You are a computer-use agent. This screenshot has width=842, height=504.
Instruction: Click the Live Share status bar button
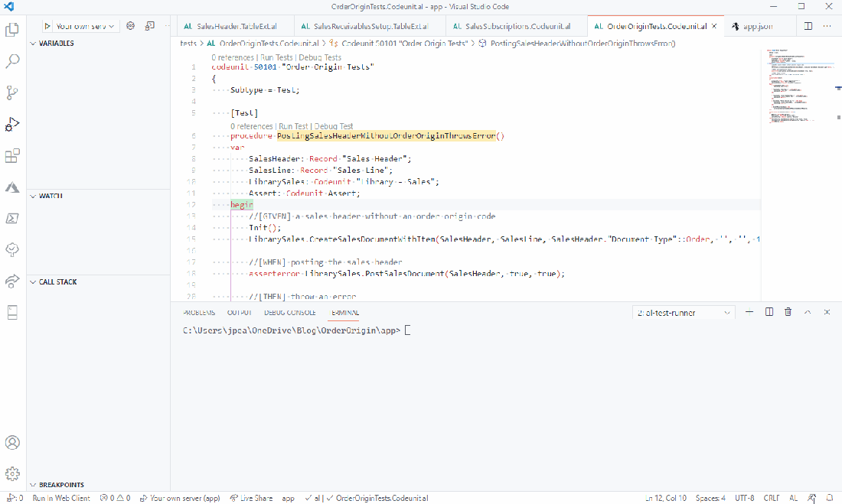[x=251, y=498]
